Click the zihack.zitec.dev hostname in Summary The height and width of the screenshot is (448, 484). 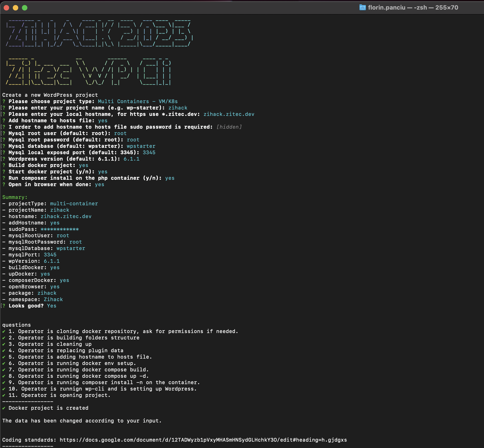66,216
